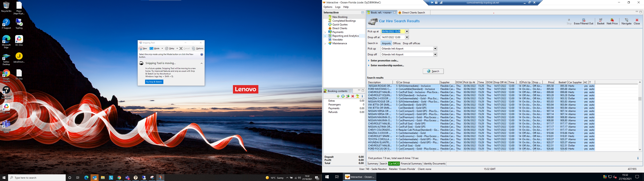This screenshot has height=181, width=644.
Task: Click the Stop toolbar icon in Car Hire results
Action: tap(569, 22)
